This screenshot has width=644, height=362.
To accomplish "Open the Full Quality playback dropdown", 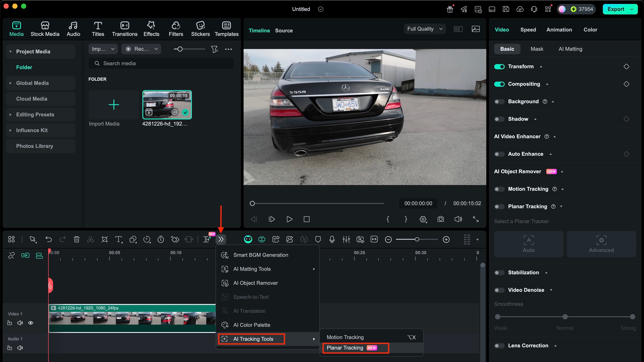I will pyautogui.click(x=424, y=29).
